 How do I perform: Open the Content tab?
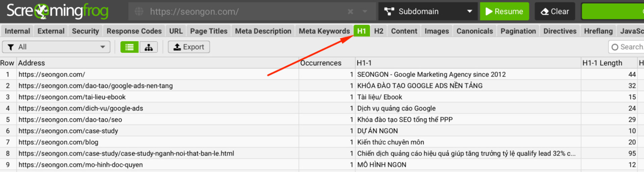pos(404,31)
